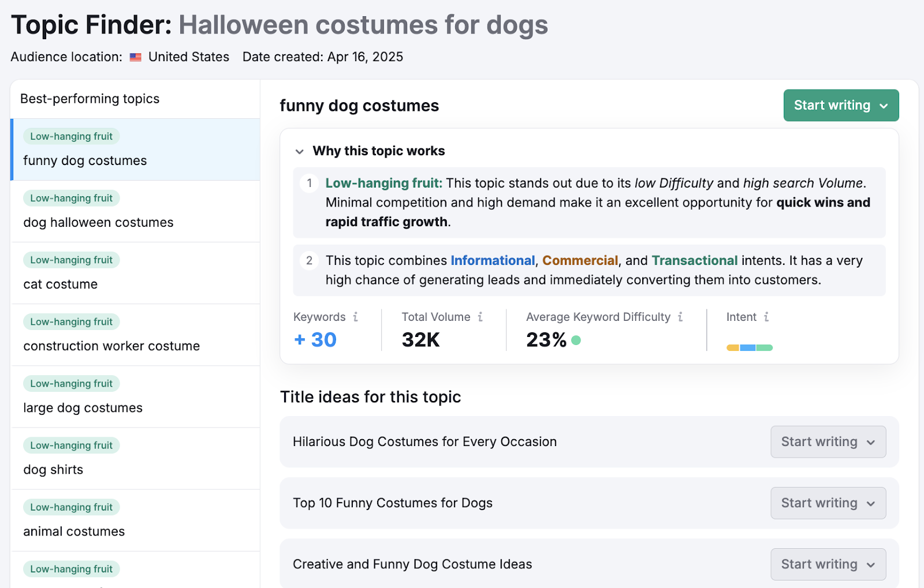Select the cat costume topic
Image resolution: width=924 pixels, height=588 pixels.
click(x=136, y=273)
